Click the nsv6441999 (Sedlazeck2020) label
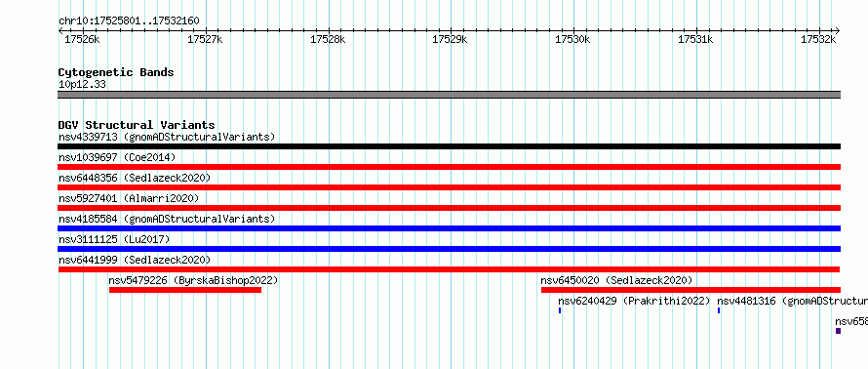Image resolution: width=868 pixels, height=369 pixels. [x=135, y=260]
